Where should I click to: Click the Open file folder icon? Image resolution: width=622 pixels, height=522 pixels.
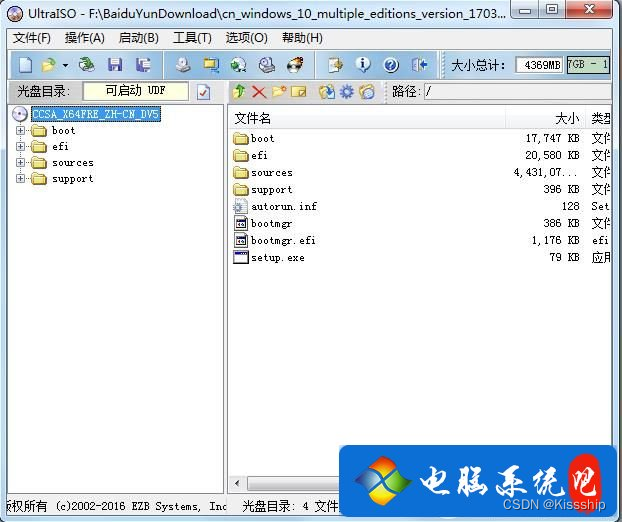[49, 65]
